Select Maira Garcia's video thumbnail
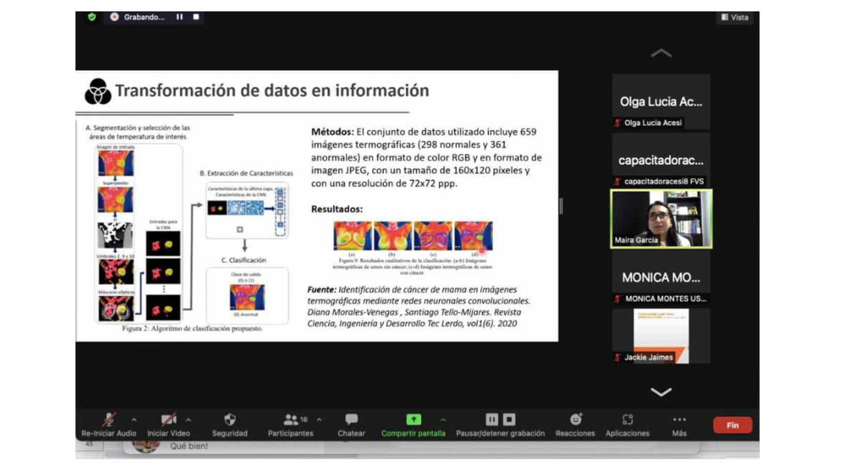868x465 pixels. 661,219
